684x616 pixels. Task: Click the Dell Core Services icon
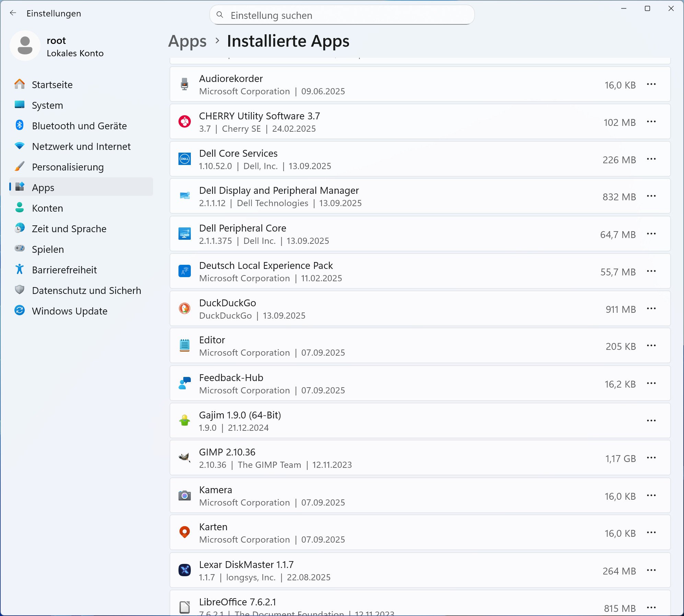(185, 159)
